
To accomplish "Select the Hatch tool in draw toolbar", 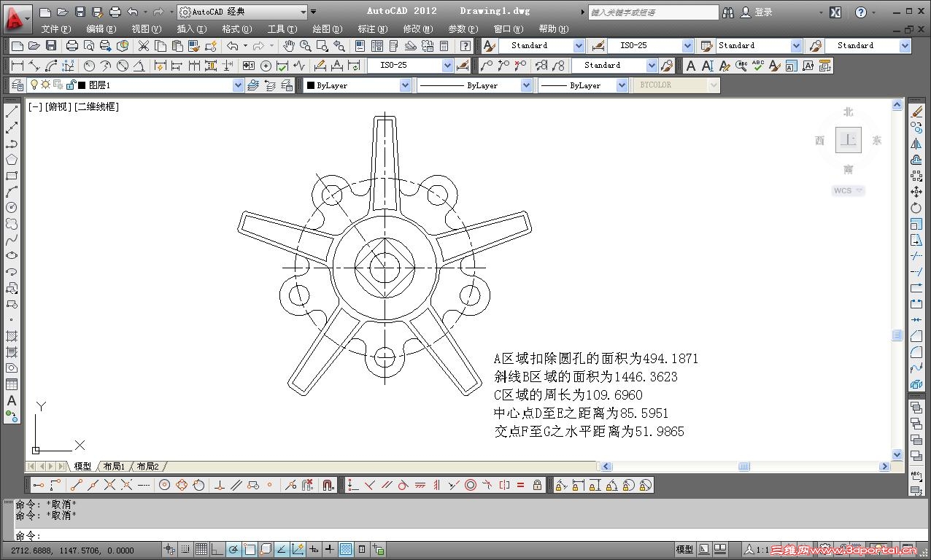I will pyautogui.click(x=12, y=336).
